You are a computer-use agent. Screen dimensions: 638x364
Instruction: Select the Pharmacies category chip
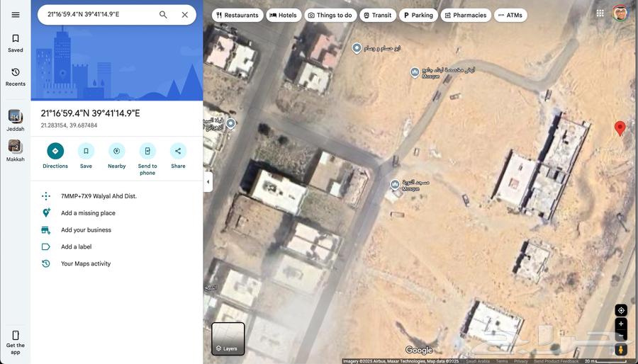tap(466, 15)
